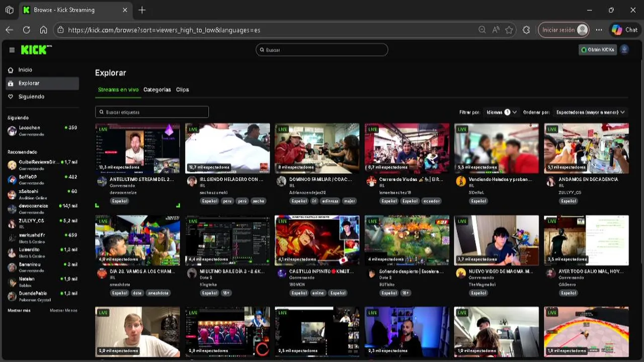The width and height of the screenshot is (644, 362).
Task: Open new browser tab
Action: pyautogui.click(x=142, y=10)
